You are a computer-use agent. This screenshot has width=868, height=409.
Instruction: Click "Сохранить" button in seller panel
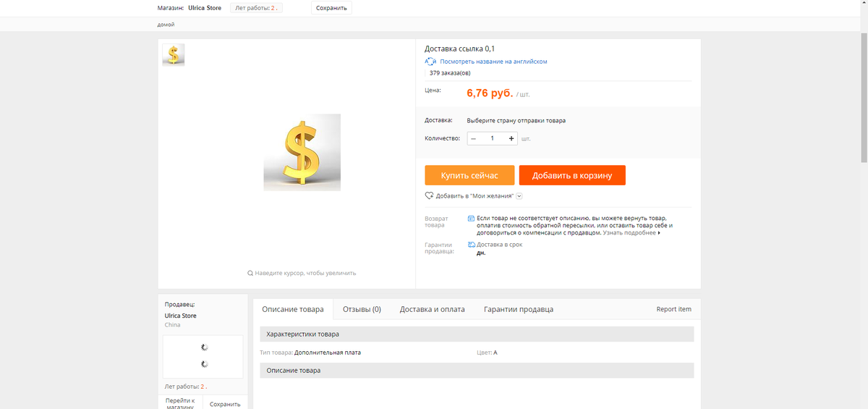[225, 403]
